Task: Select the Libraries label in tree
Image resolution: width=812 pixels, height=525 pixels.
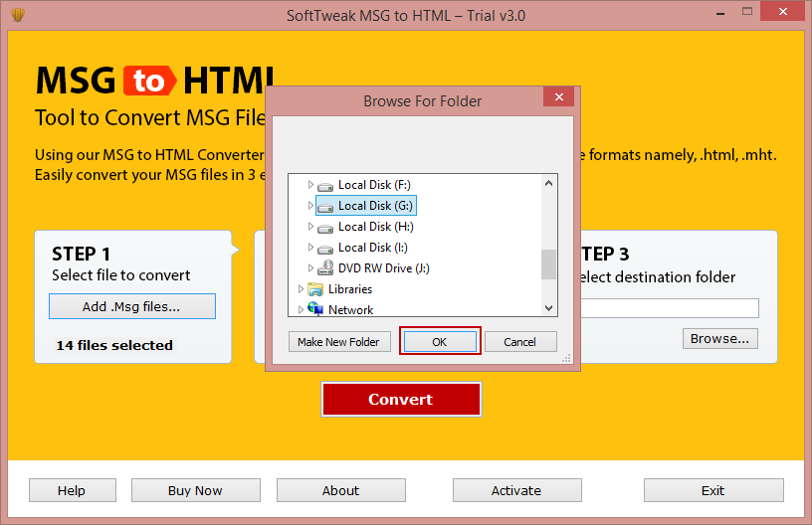Action: 350,289
